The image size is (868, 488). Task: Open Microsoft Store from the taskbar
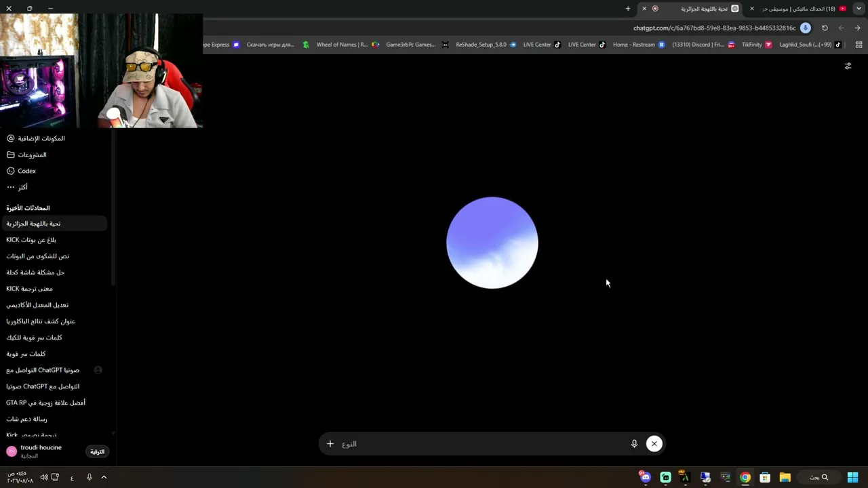point(765,477)
